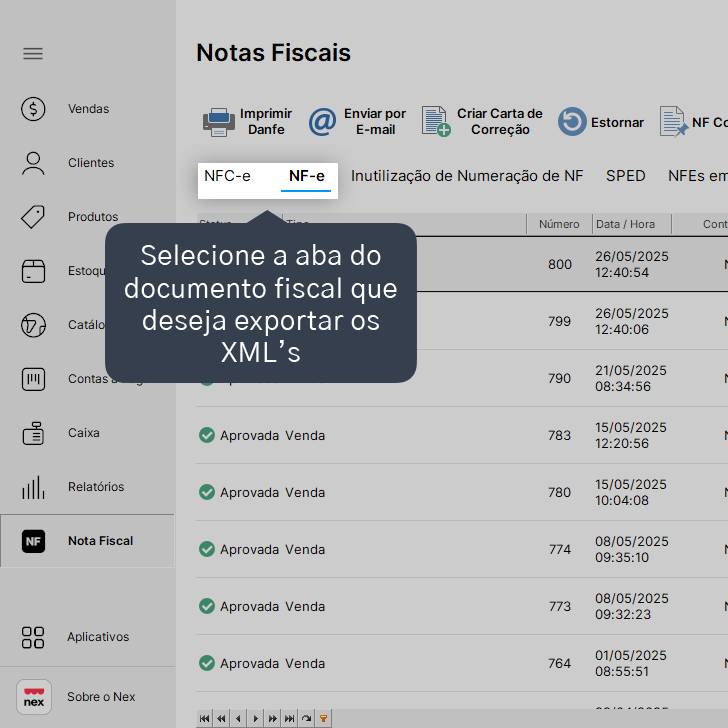Click the Sobre o Nex label
728x728 pixels.
pyautogui.click(x=101, y=697)
